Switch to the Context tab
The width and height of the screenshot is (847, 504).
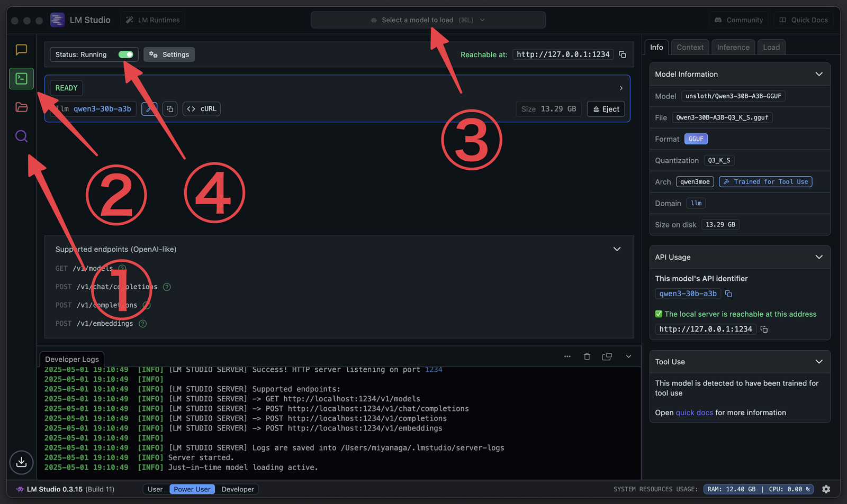[690, 47]
